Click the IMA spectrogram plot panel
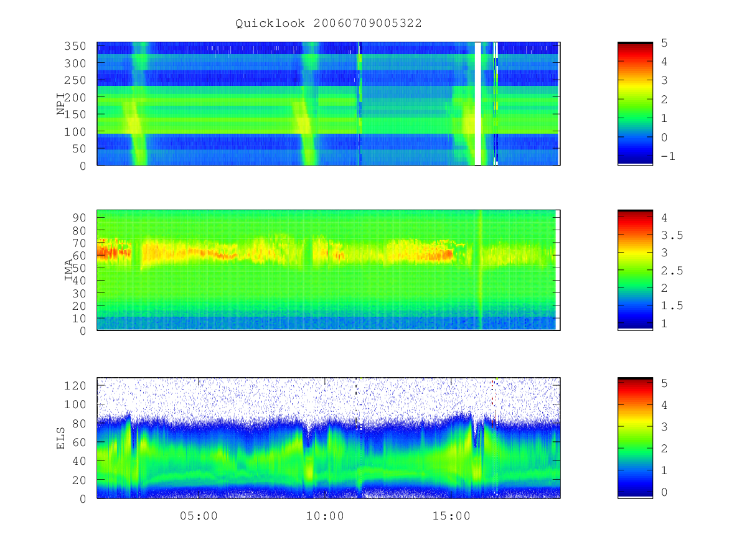747x560 pixels. (x=329, y=270)
